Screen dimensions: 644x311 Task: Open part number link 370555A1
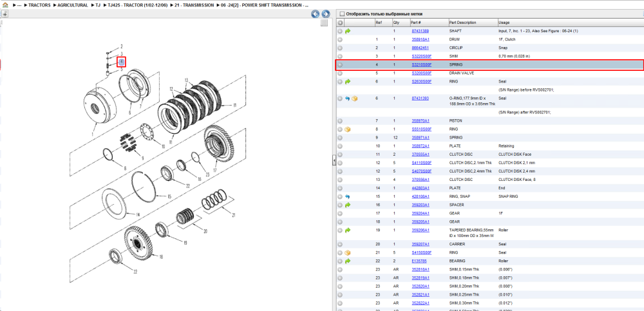tap(420, 155)
